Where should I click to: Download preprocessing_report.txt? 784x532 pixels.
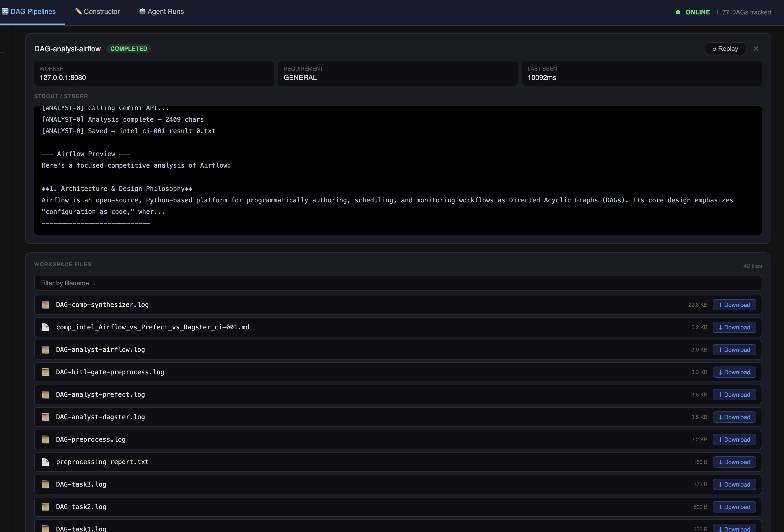[734, 462]
